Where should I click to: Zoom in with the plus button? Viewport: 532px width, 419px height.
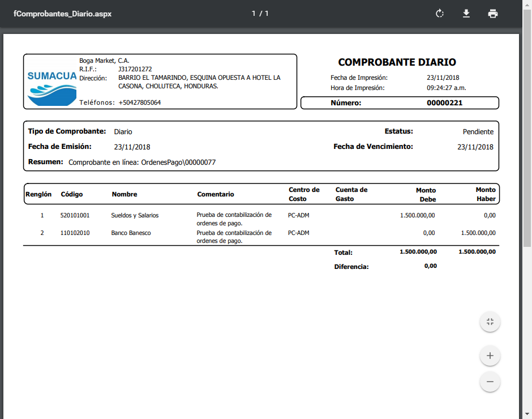(490, 356)
